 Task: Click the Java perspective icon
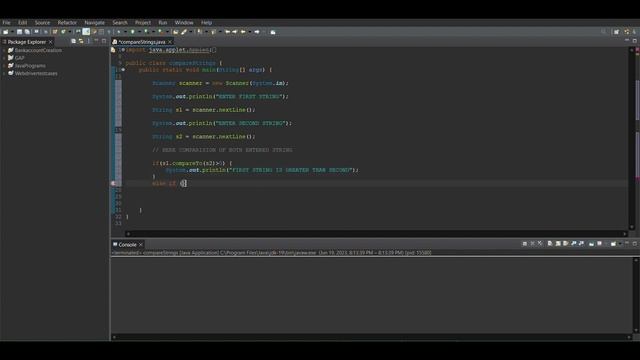tap(627, 32)
